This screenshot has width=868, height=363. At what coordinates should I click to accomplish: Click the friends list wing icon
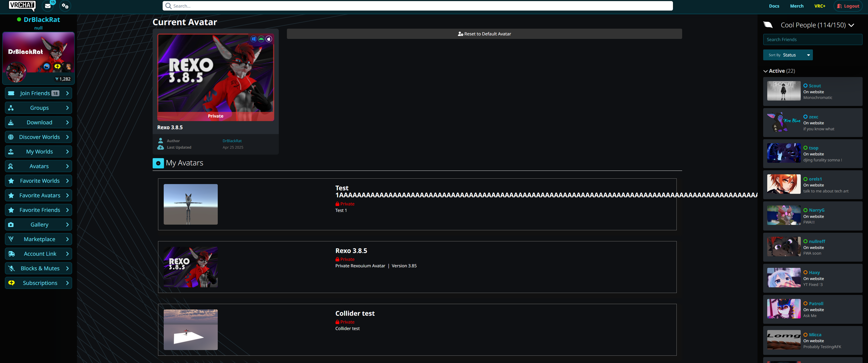[x=768, y=25]
